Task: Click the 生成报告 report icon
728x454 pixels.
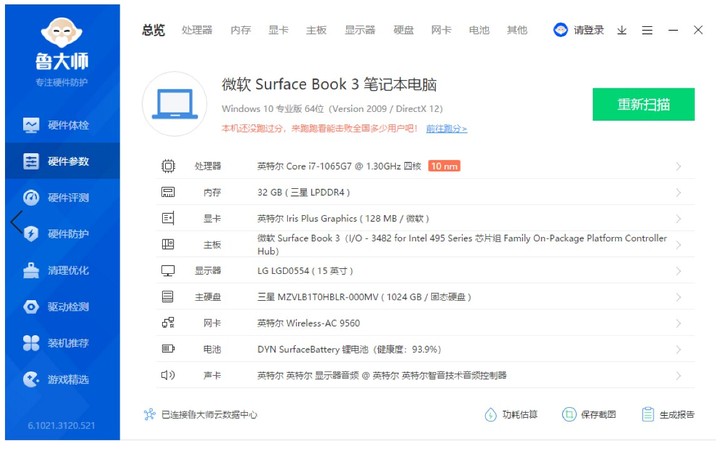Action: point(648,415)
